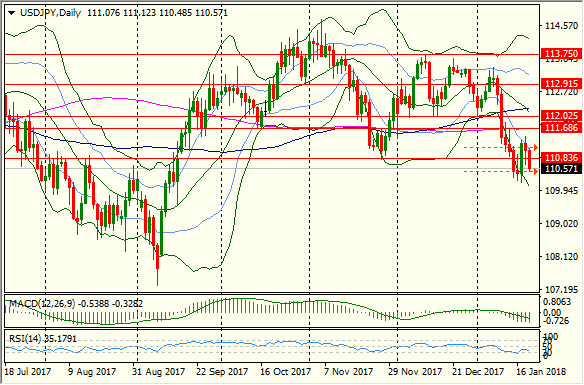Select the USDJPY,Daily chart title
This screenshot has width=584, height=385.
pyautogui.click(x=50, y=13)
